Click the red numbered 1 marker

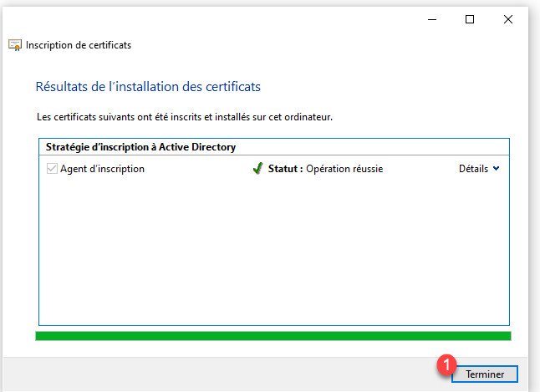pyautogui.click(x=447, y=364)
